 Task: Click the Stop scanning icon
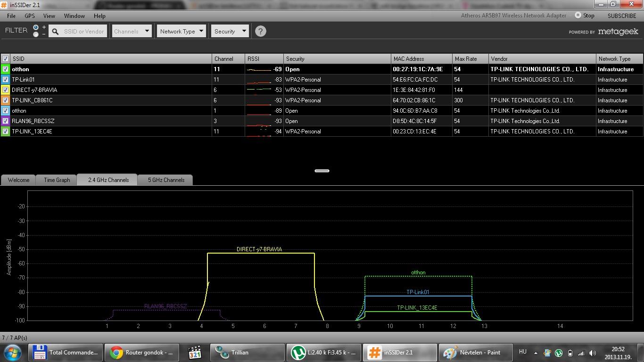click(x=578, y=15)
